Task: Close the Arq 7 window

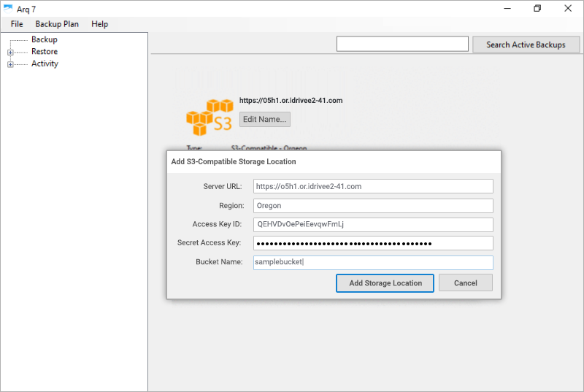Action: coord(568,8)
